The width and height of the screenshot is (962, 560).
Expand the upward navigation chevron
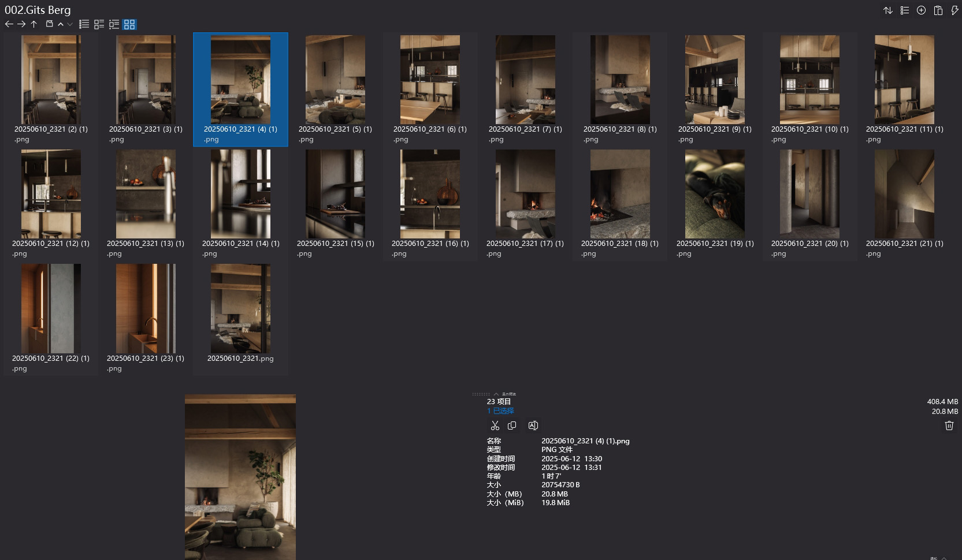point(60,24)
